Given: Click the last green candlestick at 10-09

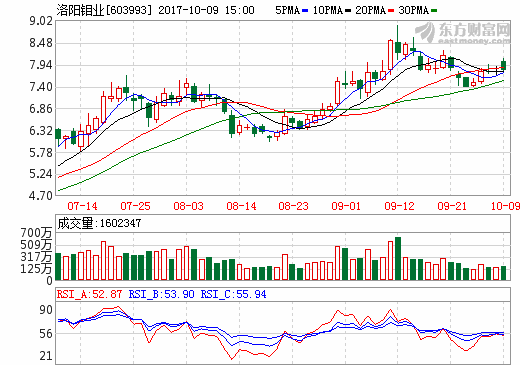Looking at the screenshot, I should coord(503,65).
